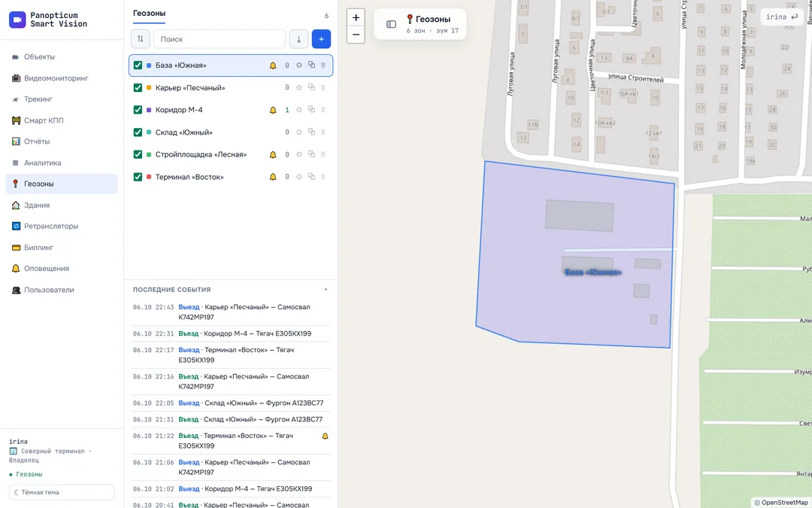Viewport: 812px width, 508px height.
Task: Select the Геозоны tab above the list
Action: (x=149, y=14)
